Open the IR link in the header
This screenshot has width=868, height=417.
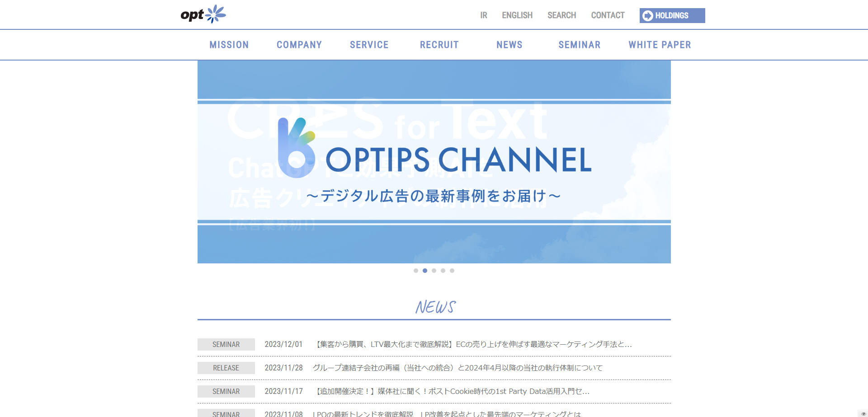click(x=484, y=15)
